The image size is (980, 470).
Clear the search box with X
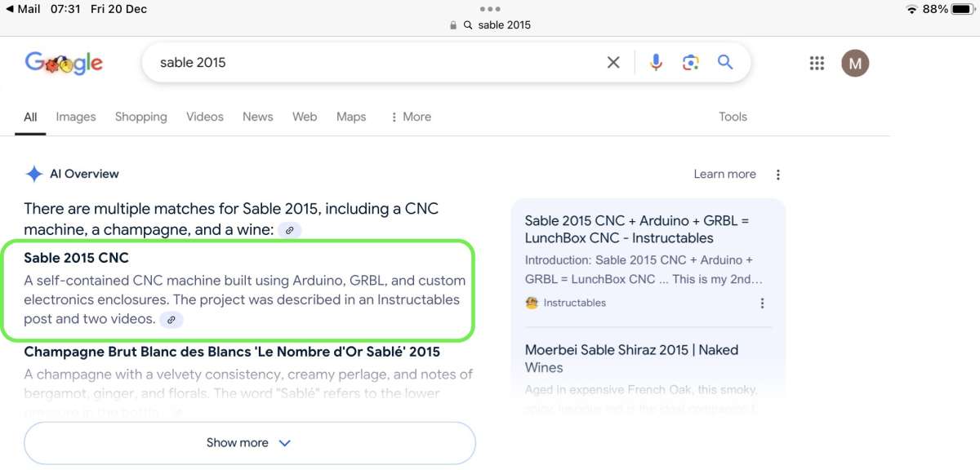[613, 62]
